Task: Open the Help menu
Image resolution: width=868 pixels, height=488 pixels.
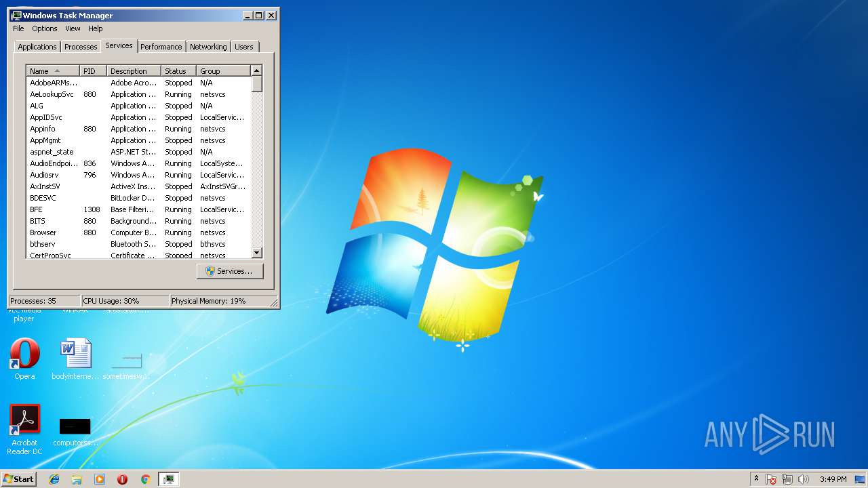Action: point(96,28)
